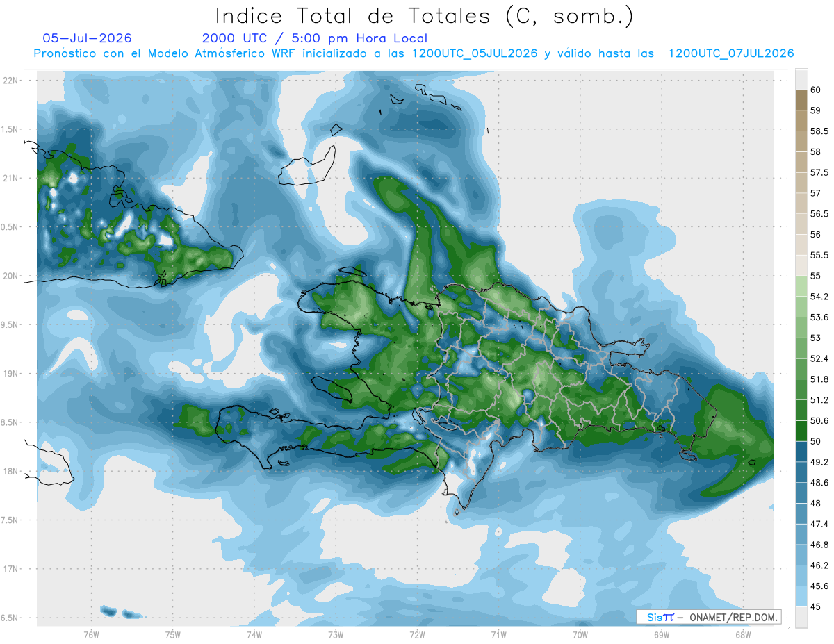Click the colorbar value 53.6

pos(819,317)
